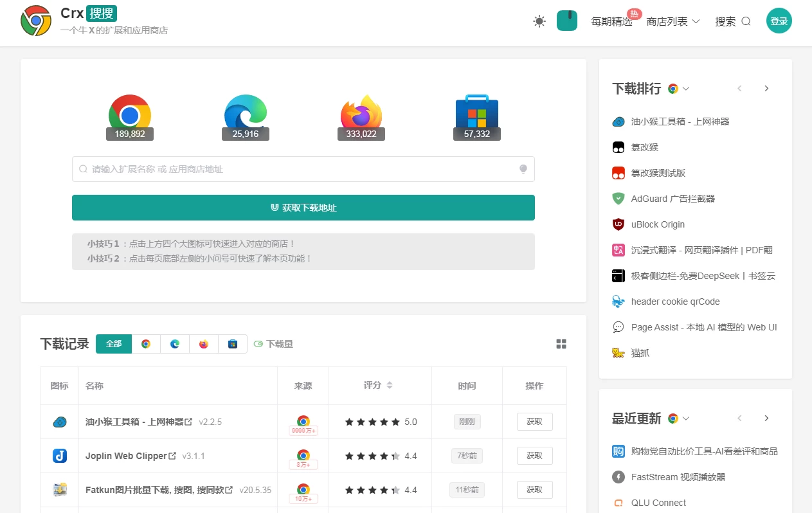Viewport: 812px width, 513px height.
Task: Open the teal theme color swatch
Action: click(567, 21)
